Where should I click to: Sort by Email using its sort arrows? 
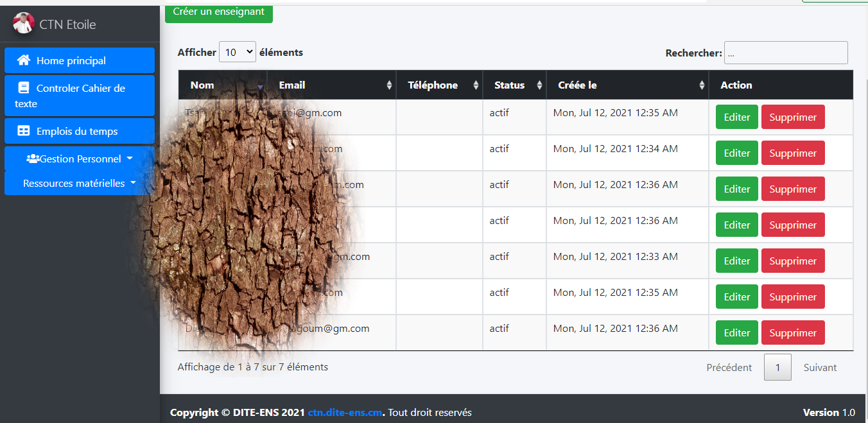coord(389,85)
